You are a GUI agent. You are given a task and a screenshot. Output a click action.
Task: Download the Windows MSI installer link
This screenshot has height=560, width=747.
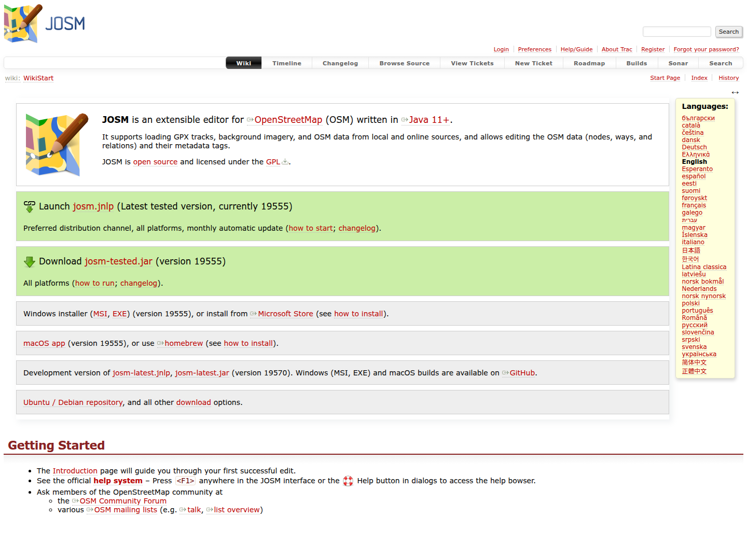(100, 314)
